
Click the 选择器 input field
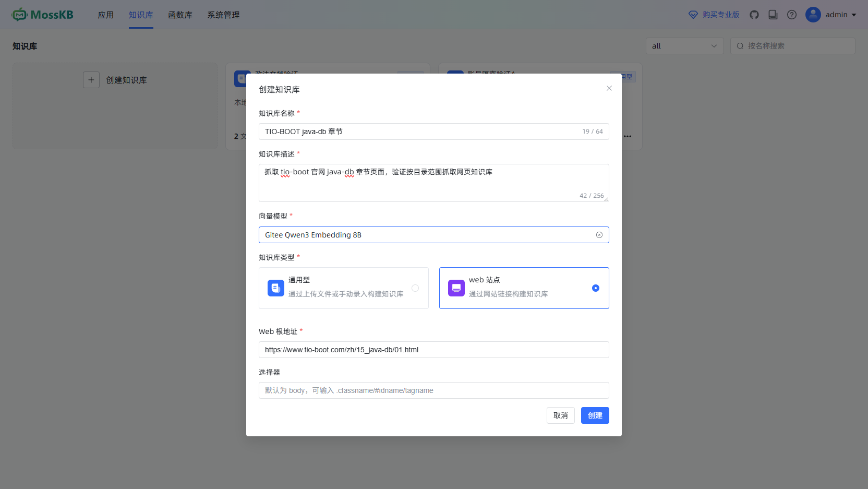coord(434,390)
